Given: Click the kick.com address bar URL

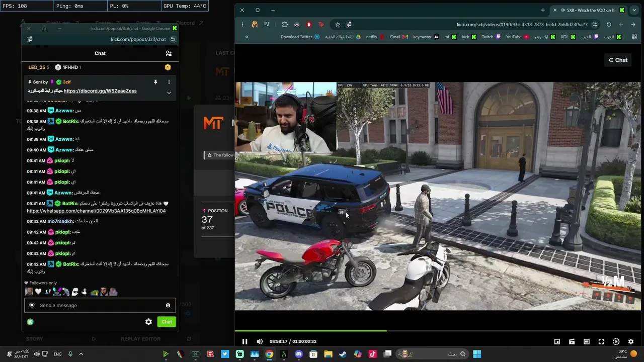Looking at the screenshot, I should (x=522, y=25).
